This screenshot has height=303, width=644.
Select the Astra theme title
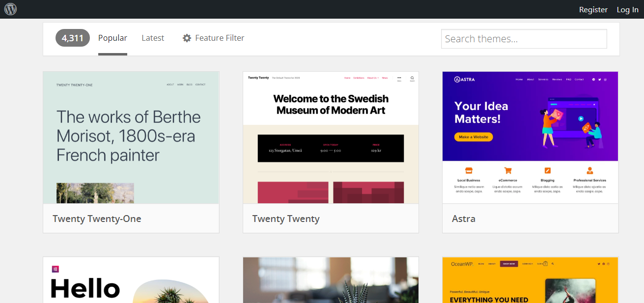[x=463, y=219]
